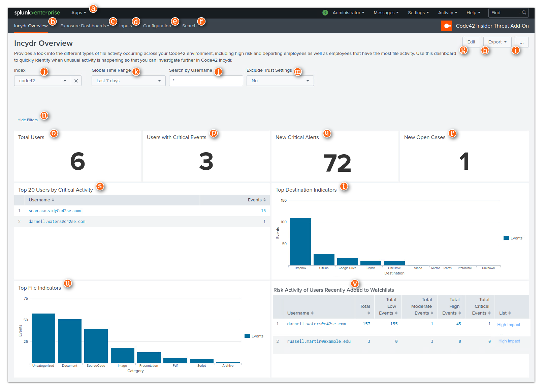546x392 pixels.
Task: Click the Events legend swatch on Top Destination Indicators
Action: [506, 238]
